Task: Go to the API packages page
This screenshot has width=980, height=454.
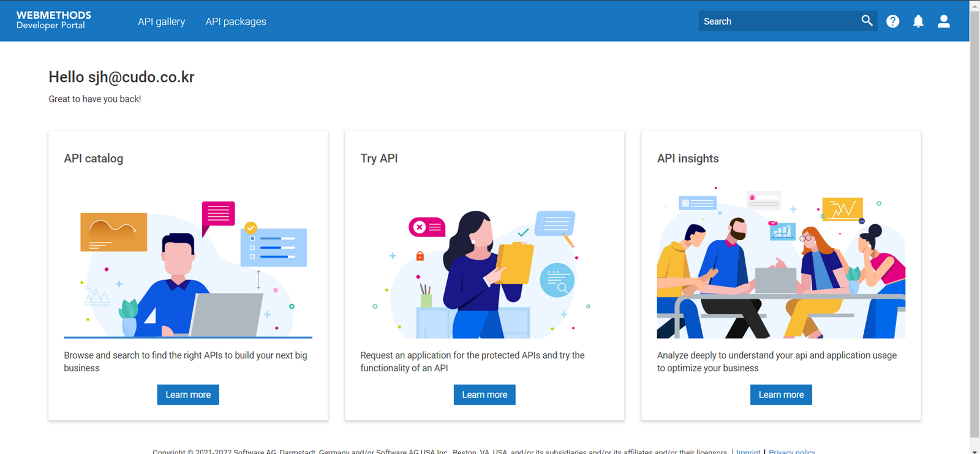Action: pos(236,21)
